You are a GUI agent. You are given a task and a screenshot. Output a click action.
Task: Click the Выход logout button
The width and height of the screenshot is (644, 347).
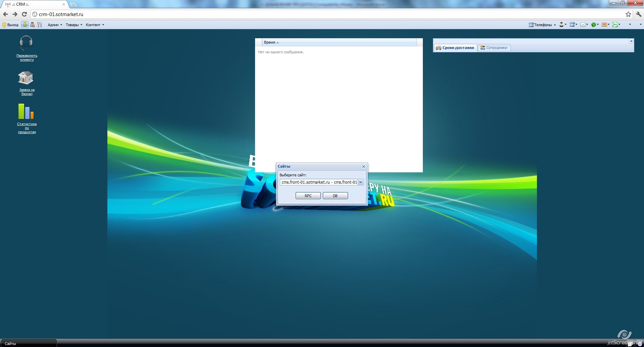click(10, 25)
